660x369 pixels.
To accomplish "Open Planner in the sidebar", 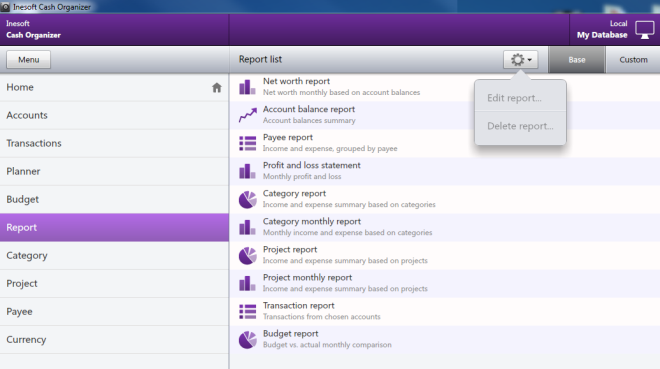I will coord(114,171).
